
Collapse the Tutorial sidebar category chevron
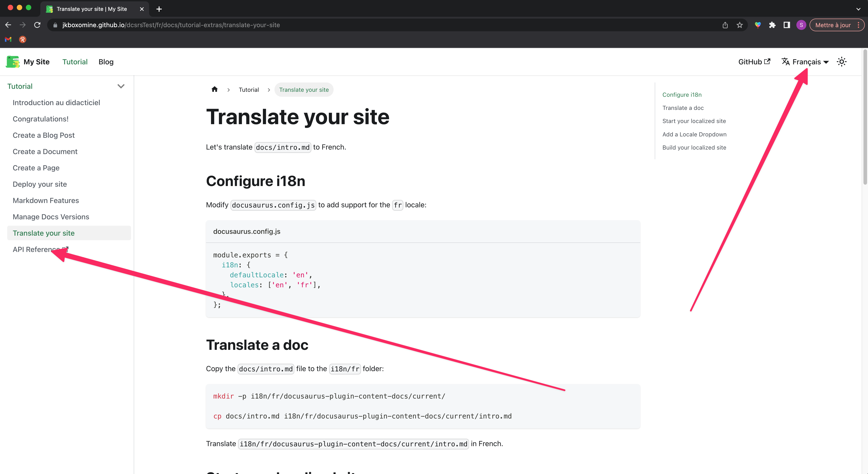pos(121,86)
